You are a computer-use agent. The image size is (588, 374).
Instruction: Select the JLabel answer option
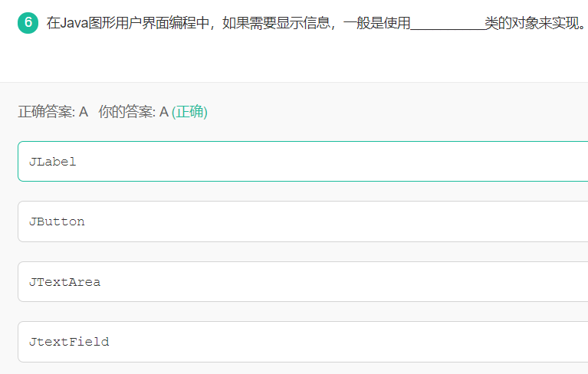(x=303, y=162)
